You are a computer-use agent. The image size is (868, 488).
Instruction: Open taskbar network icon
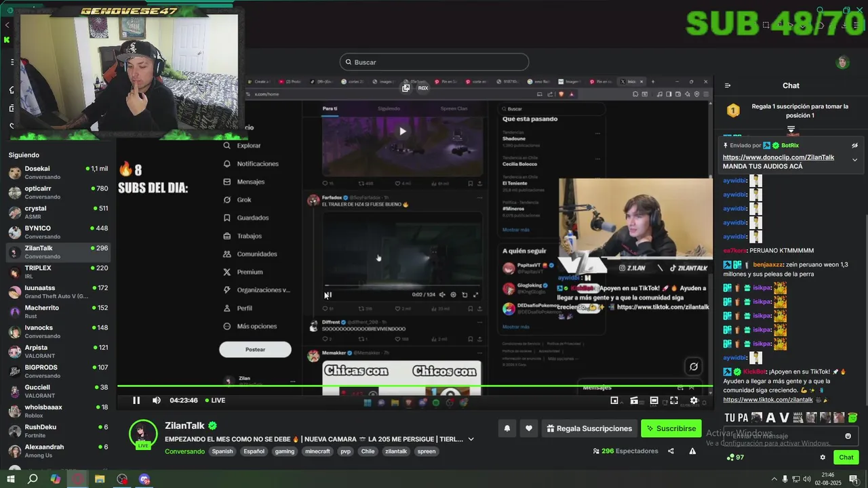coord(796,479)
